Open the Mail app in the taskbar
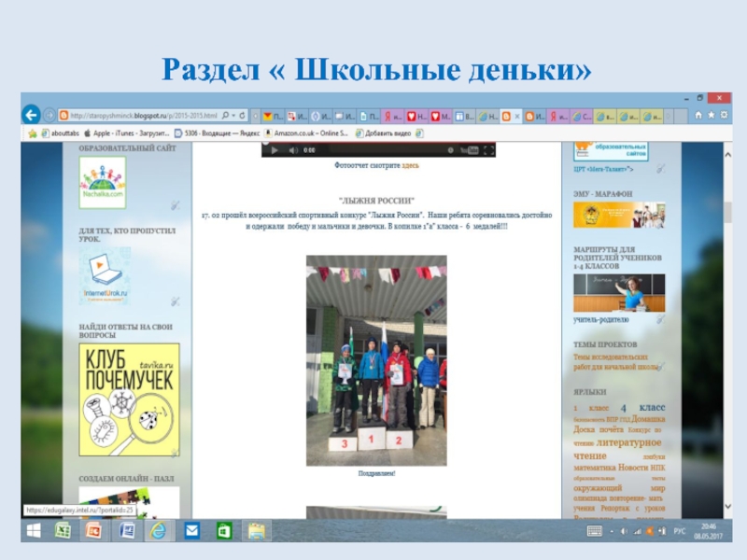Viewport: 747px width, 560px height. pyautogui.click(x=191, y=530)
